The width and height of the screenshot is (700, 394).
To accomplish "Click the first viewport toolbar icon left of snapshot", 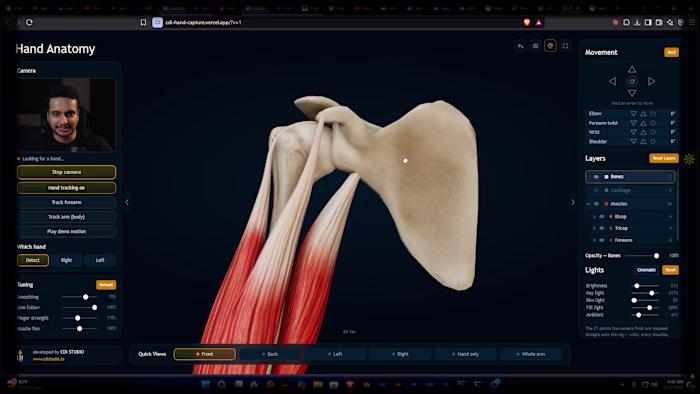I will pyautogui.click(x=521, y=46).
